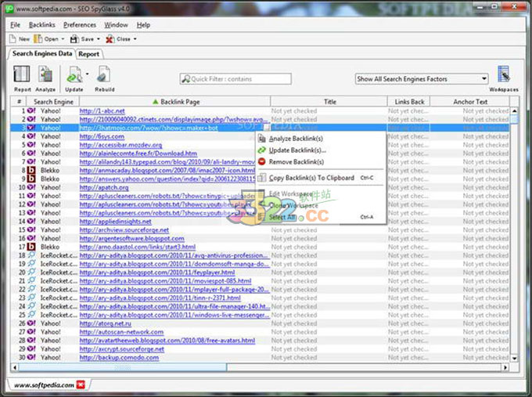The width and height of the screenshot is (532, 397).
Task: Open the dropdown arrow next to Open
Action: [x=63, y=39]
